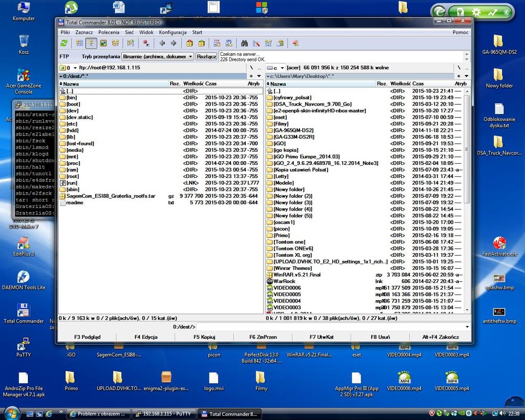Toggle the directory tree view button

pyautogui.click(x=115, y=43)
